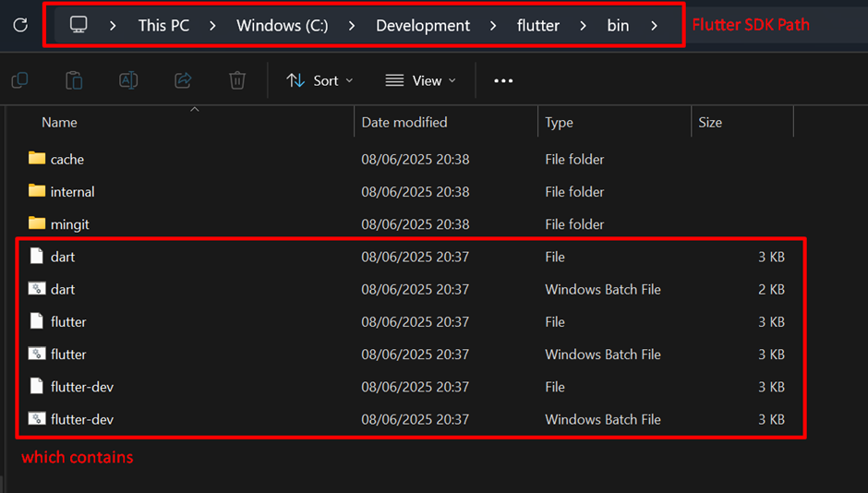Select the internal folder
The height and width of the screenshot is (493, 868).
[406, 192]
